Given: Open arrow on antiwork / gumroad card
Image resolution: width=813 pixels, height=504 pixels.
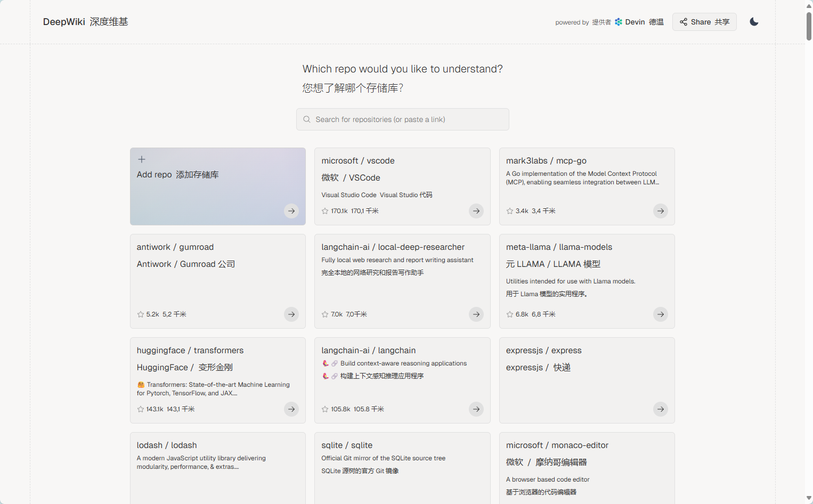Looking at the screenshot, I should tap(291, 314).
